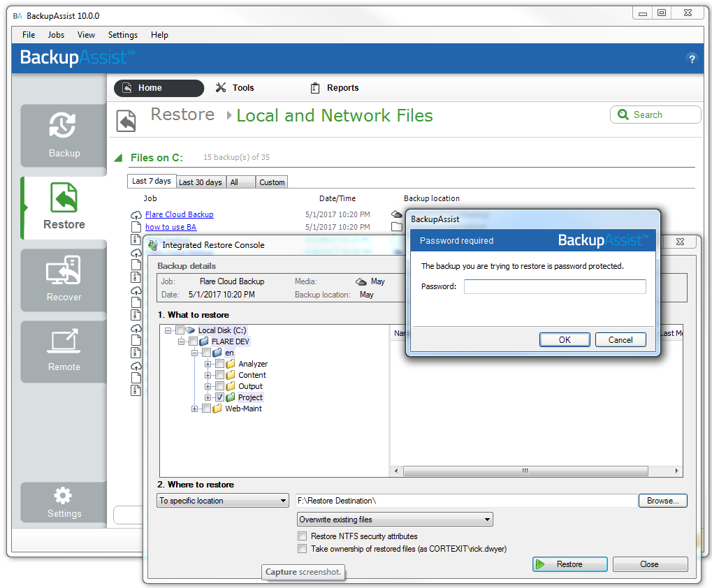This screenshot has height=588, width=712.
Task: Click the Browse... button
Action: click(x=662, y=501)
